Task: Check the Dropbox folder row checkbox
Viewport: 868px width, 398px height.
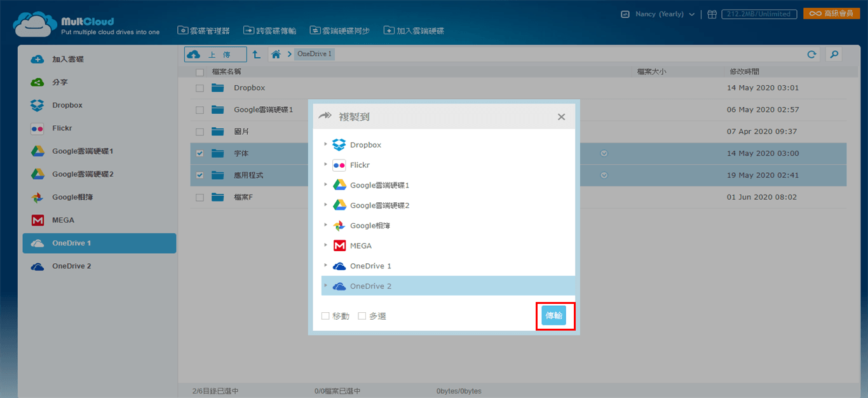Action: [x=200, y=88]
